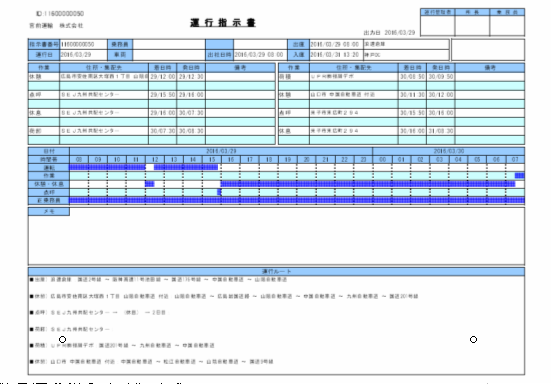Click the 休憩・休息 row label in the timeline
Viewport: 551px width, 384px height.
point(49,184)
